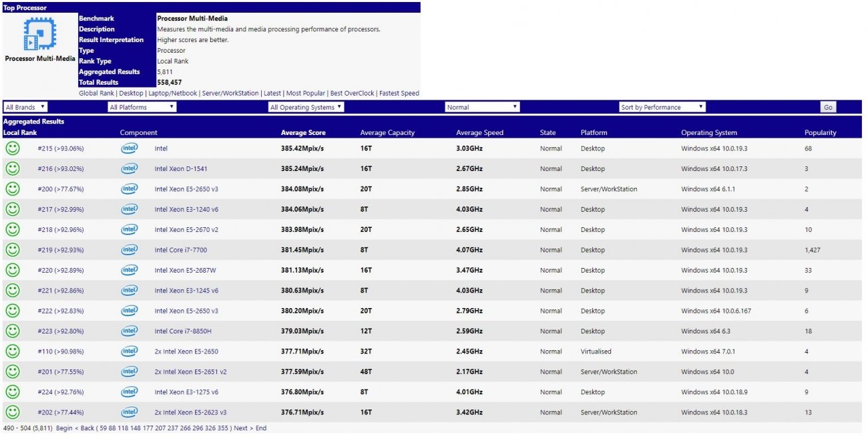The height and width of the screenshot is (439, 868).
Task: Switch to Laptop/Netbook rank filter
Action: [173, 94]
